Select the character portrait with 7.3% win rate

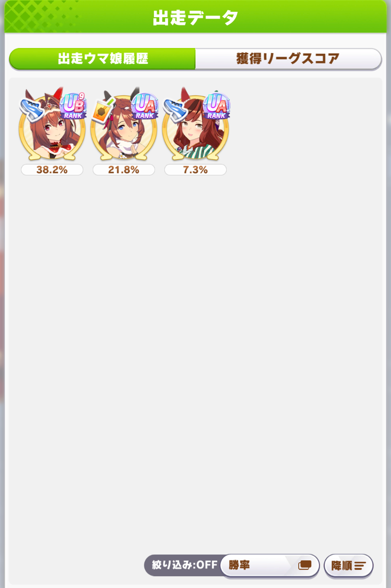click(x=195, y=127)
